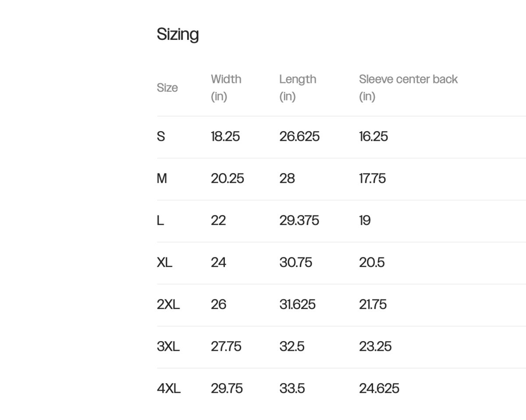
Task: Click the Sleeve center back column header
Action: [x=408, y=87]
